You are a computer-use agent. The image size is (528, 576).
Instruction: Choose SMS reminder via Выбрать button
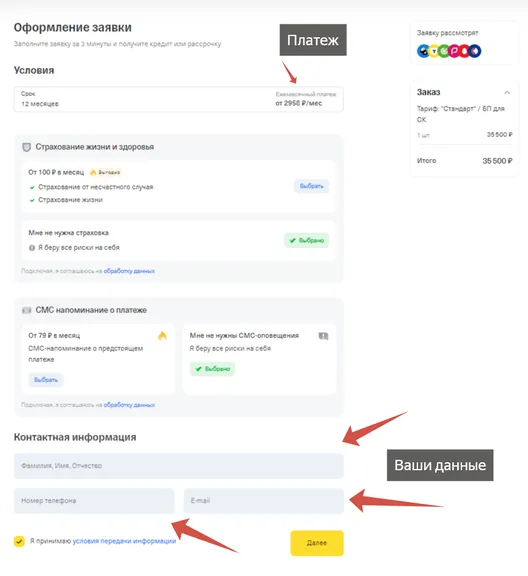[x=46, y=380]
